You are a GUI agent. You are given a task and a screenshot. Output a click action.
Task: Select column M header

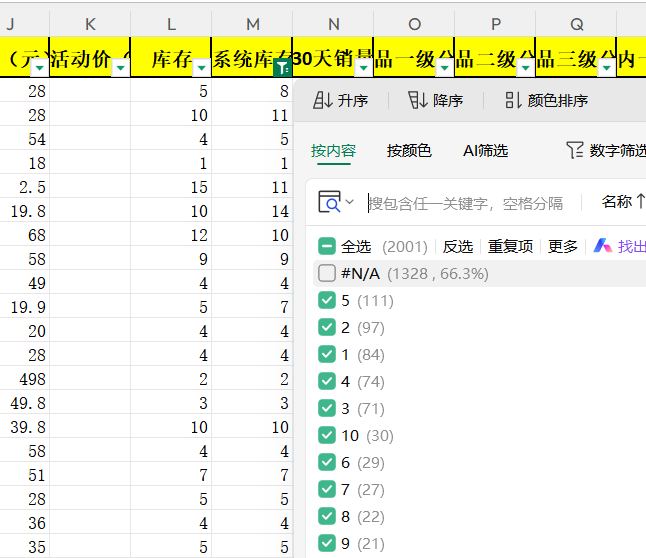point(252,24)
